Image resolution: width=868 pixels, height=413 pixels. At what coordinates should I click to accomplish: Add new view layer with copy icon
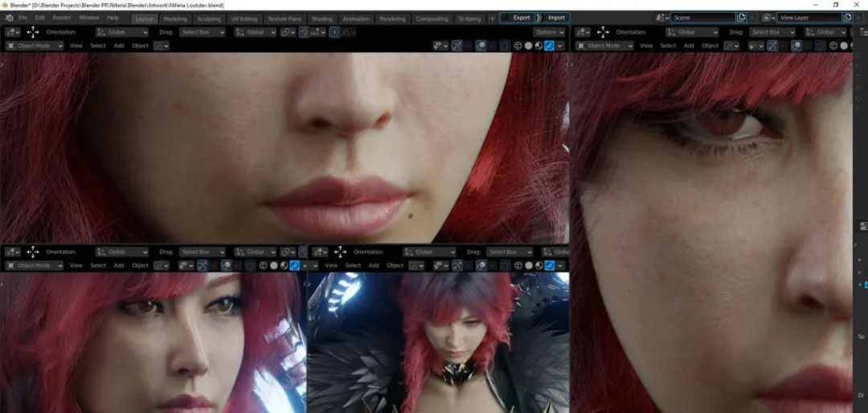point(848,18)
